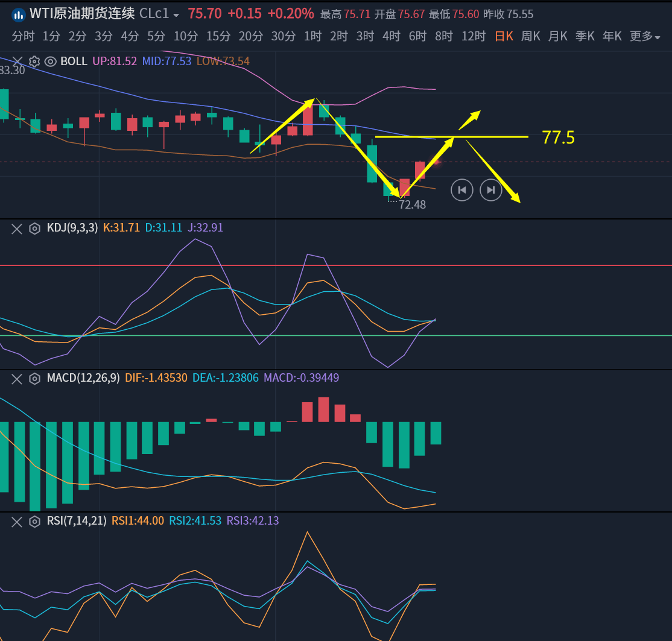Select the 1时 timeframe
Viewport: 672px width, 641px height.
pos(312,36)
